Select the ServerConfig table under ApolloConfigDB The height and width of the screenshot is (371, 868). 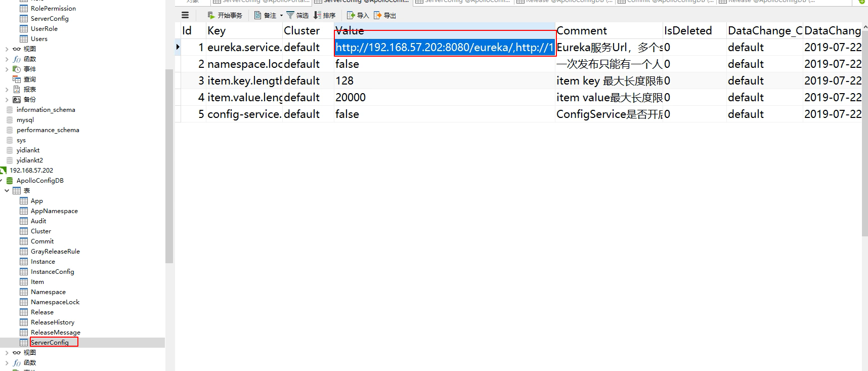click(x=50, y=342)
